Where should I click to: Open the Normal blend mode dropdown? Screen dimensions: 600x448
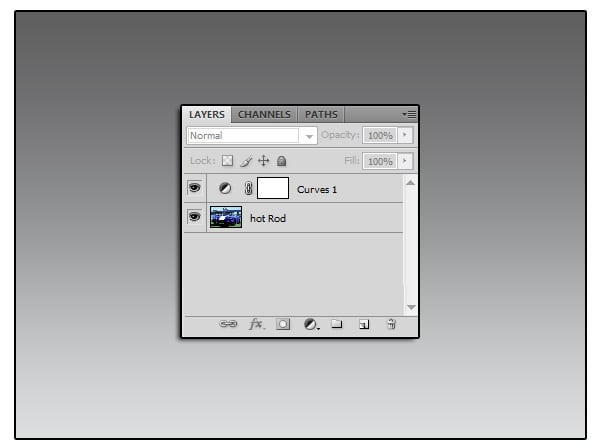click(252, 135)
